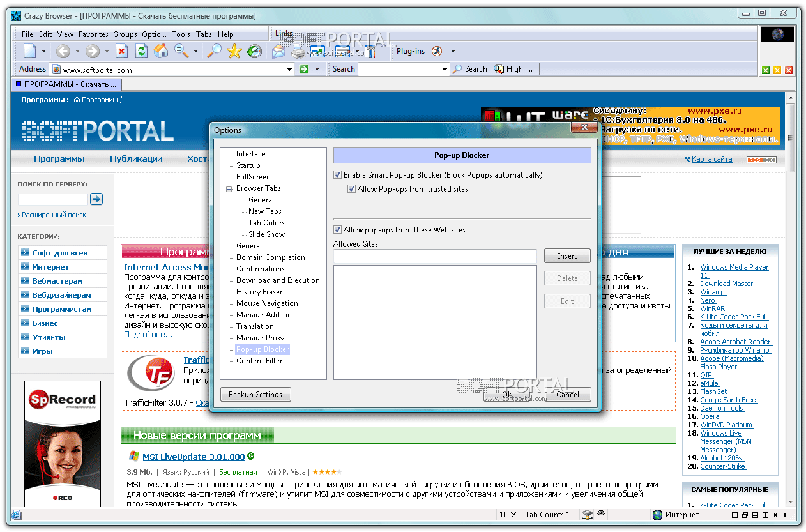Click the green X tab button top right

tap(766, 70)
